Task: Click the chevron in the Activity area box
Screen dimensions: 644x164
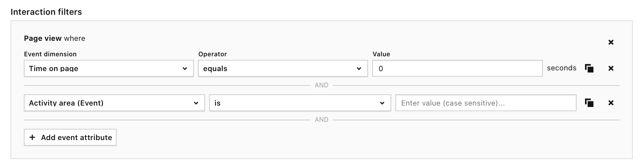Action: tap(196, 103)
